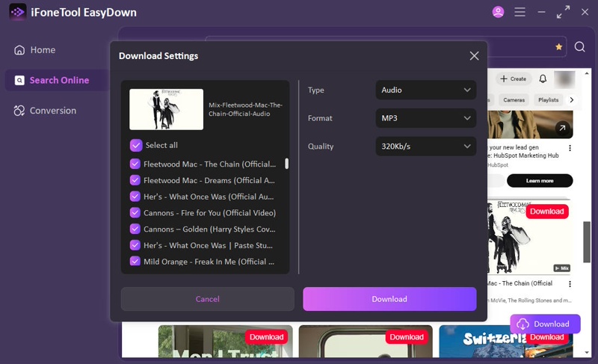Close the Download Settings dialog
The width and height of the screenshot is (598, 364).
[474, 56]
